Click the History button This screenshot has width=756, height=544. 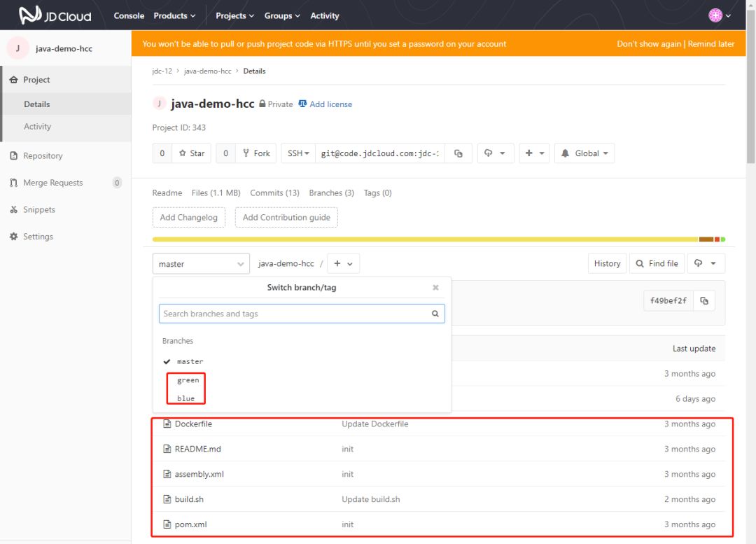[x=607, y=263]
